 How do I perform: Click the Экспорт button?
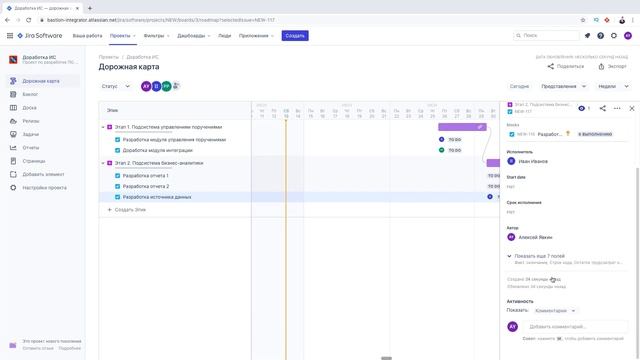pos(612,67)
